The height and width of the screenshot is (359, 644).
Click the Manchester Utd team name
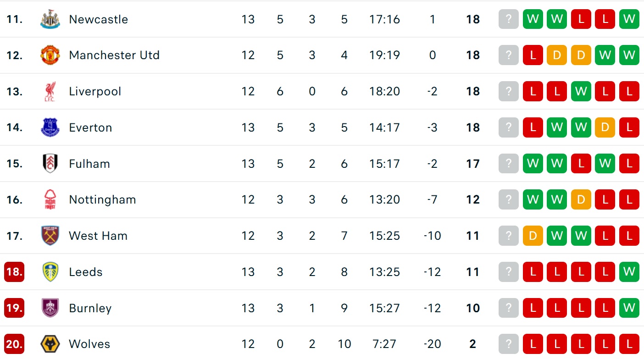[x=114, y=55]
